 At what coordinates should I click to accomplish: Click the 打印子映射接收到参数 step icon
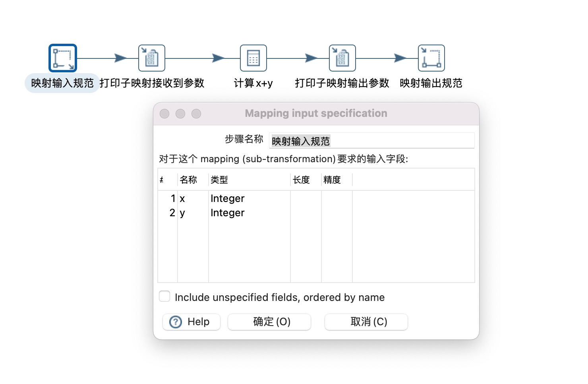(151, 58)
